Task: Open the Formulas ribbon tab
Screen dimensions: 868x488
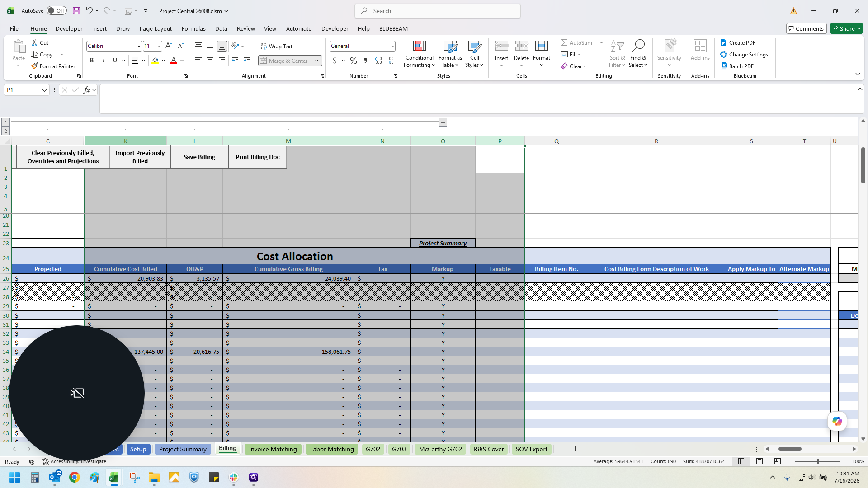Action: (193, 28)
